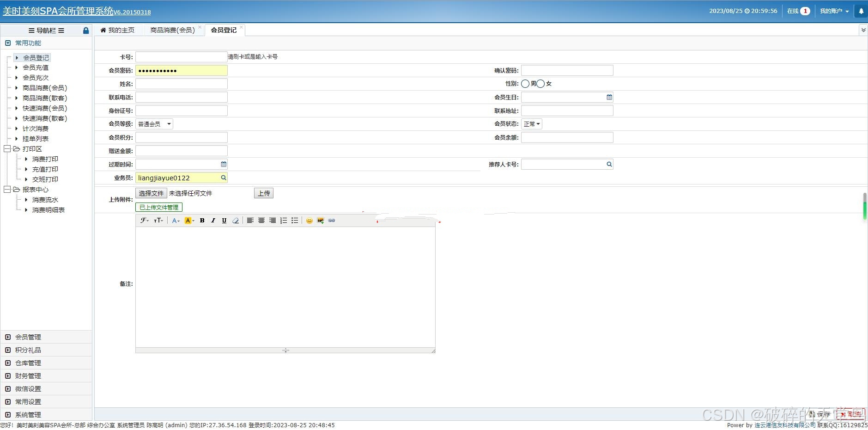The image size is (868, 430).
Task: Collapse the 打印区 tree folder
Action: tap(7, 149)
